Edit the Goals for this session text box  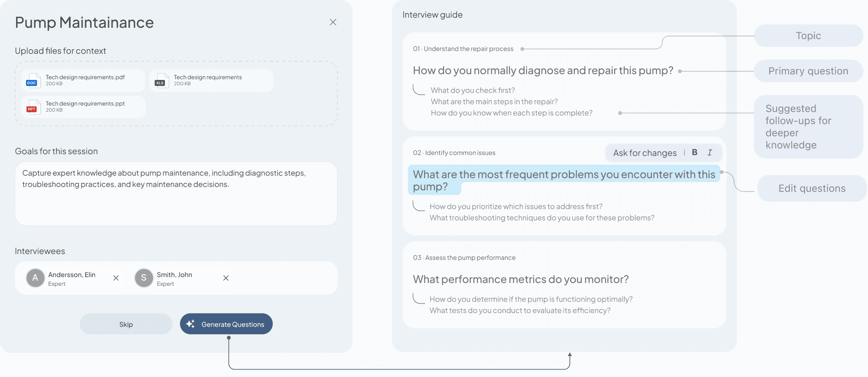tap(176, 194)
